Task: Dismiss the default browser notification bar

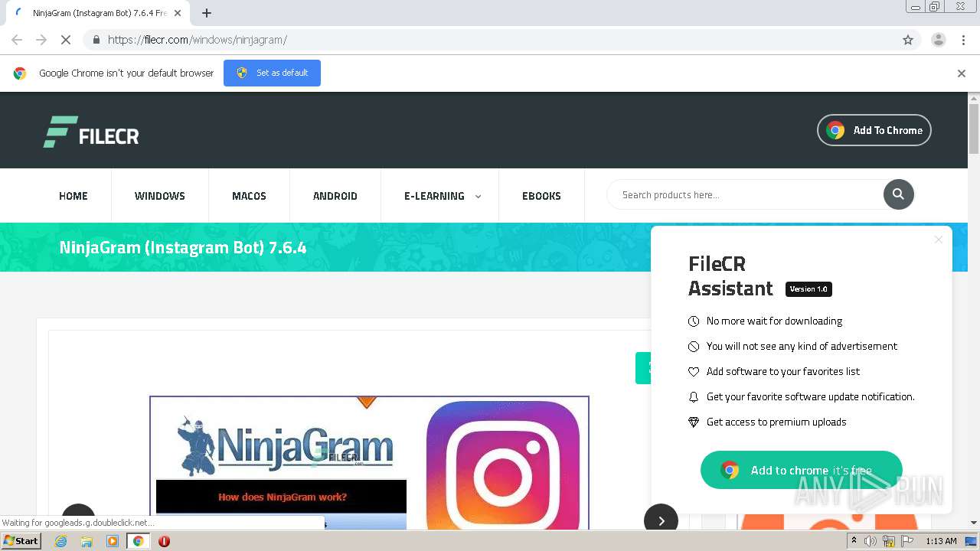Action: coord(962,73)
